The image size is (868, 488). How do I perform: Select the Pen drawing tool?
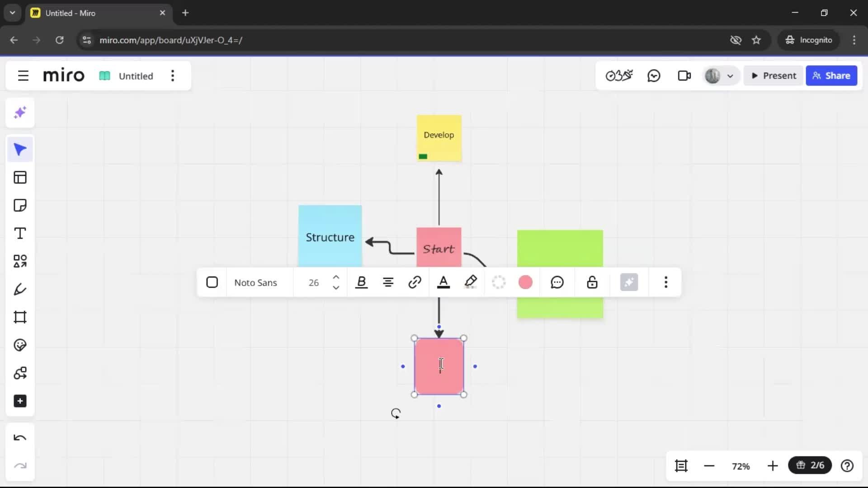[20, 289]
